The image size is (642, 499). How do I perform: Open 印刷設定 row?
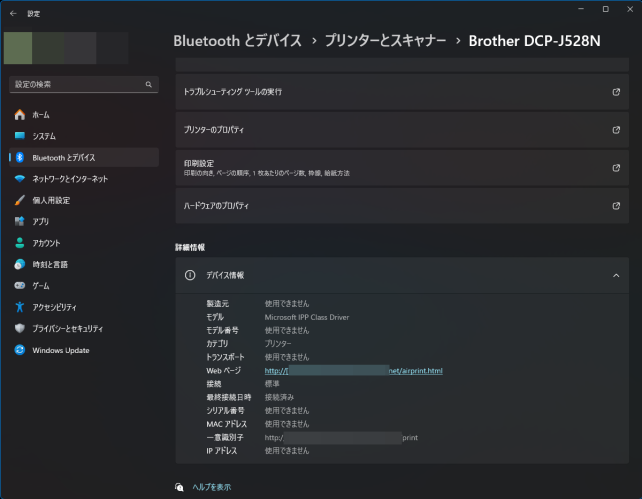(x=402, y=168)
